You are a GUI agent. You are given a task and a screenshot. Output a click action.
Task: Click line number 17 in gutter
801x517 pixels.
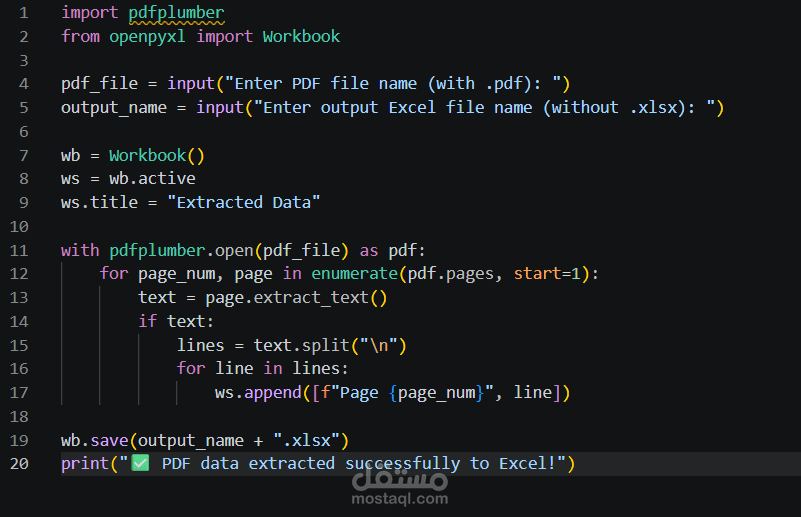(x=19, y=393)
